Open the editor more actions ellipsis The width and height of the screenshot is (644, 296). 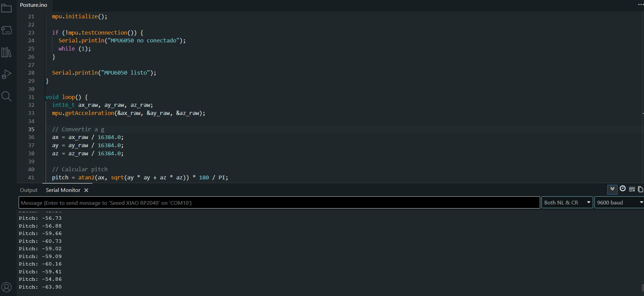(x=640, y=5)
